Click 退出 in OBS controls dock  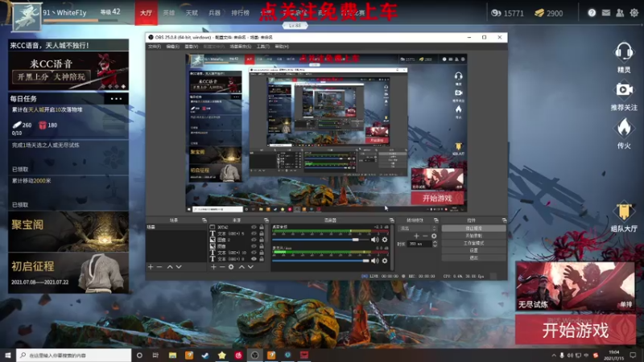click(473, 257)
